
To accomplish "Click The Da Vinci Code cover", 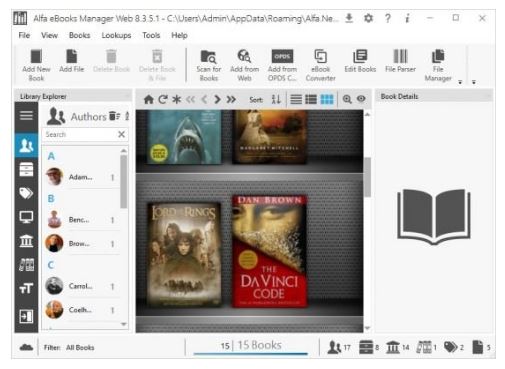I will (269, 251).
